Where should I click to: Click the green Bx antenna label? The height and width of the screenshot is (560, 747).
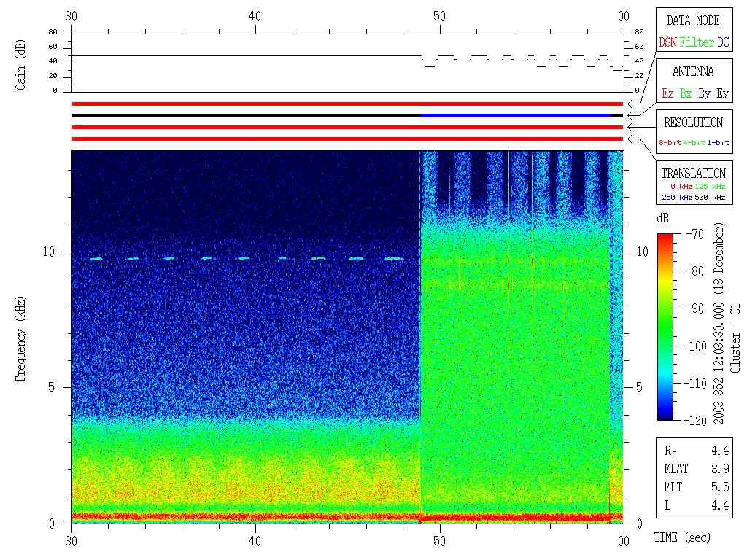click(686, 94)
